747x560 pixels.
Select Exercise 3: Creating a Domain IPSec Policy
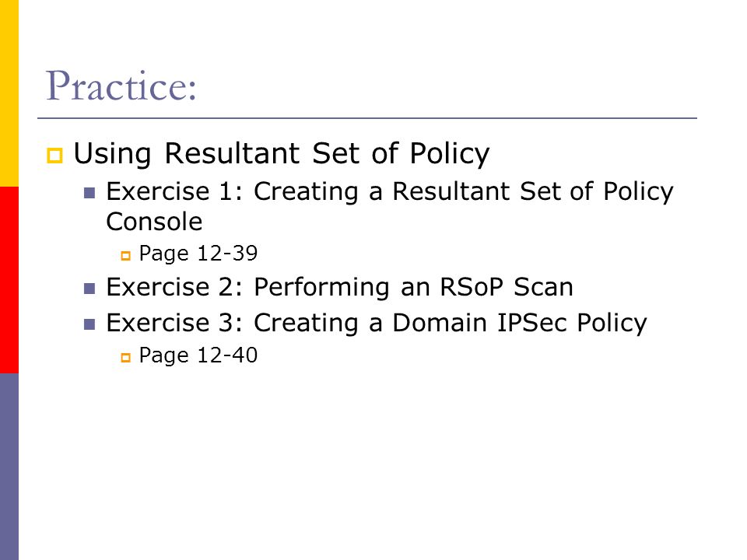[377, 323]
